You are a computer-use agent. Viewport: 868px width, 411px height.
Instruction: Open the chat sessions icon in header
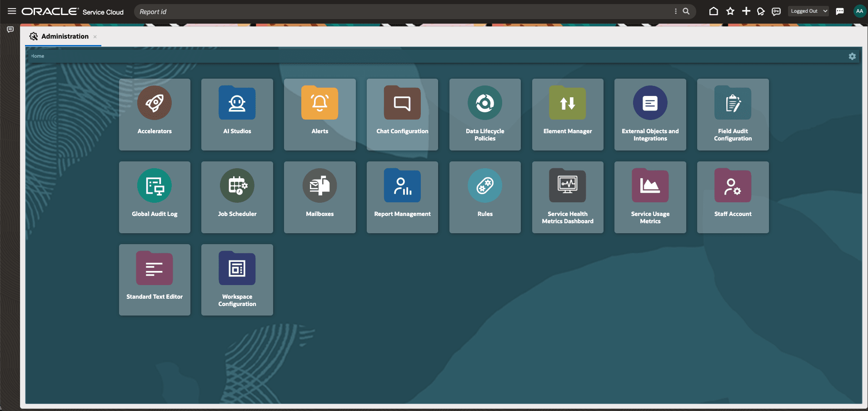pos(776,11)
